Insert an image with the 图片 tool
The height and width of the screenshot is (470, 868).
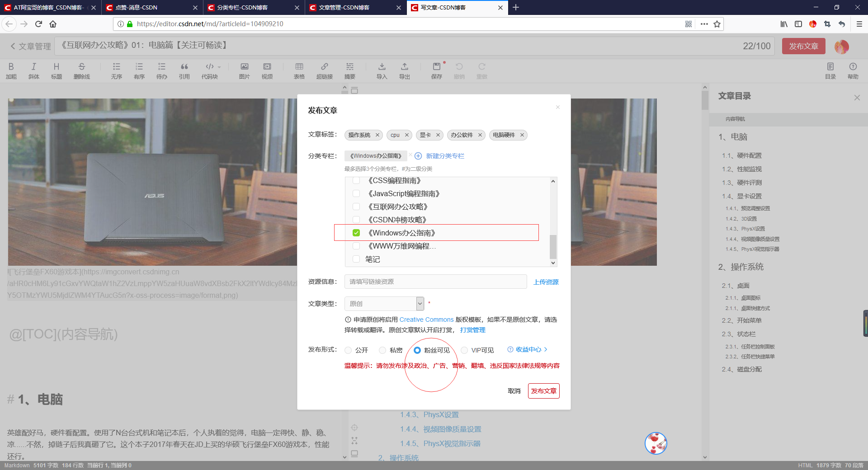[245, 71]
